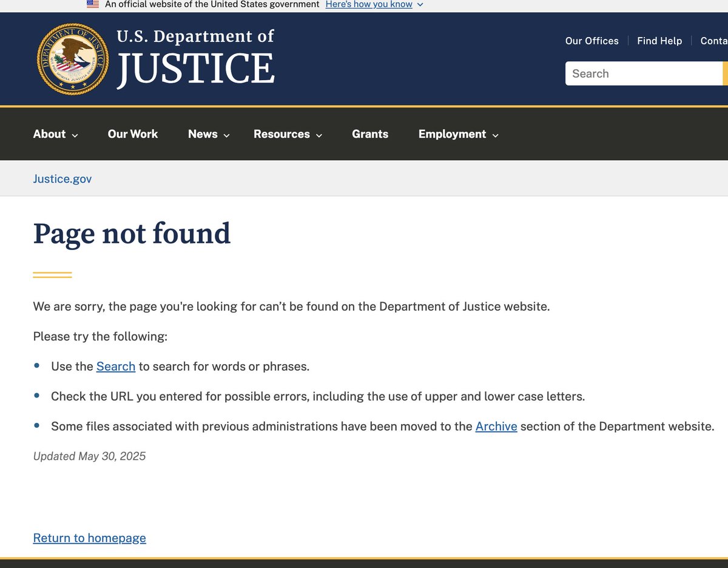Click the Department of Justice seal emblem

click(72, 58)
